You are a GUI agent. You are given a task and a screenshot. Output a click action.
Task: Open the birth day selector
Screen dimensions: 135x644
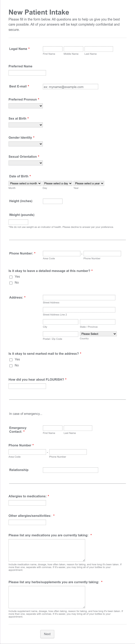coord(57,183)
